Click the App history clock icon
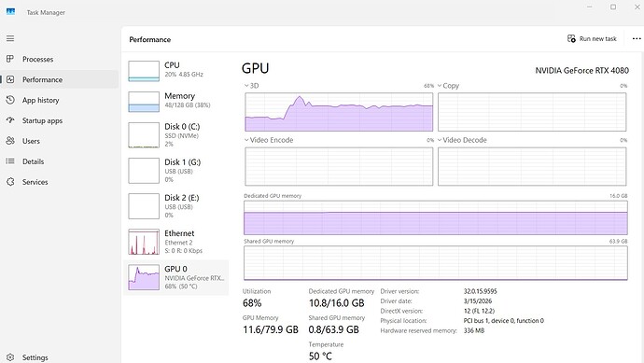The image size is (644, 363). [10, 100]
